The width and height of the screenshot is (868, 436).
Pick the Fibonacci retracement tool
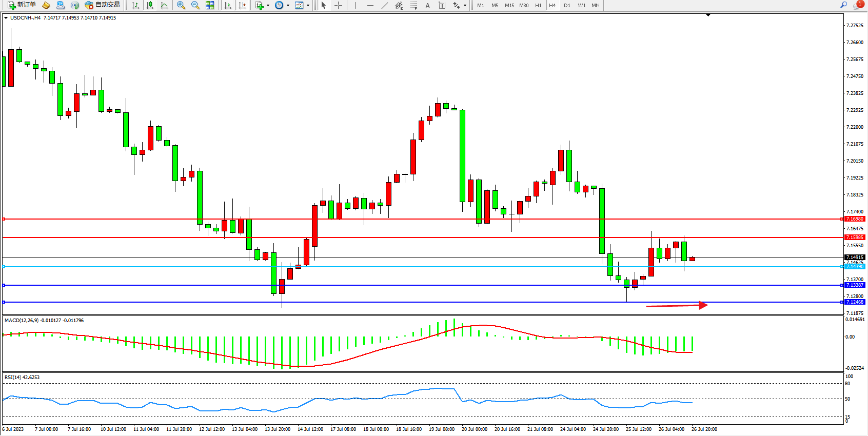[x=413, y=5]
